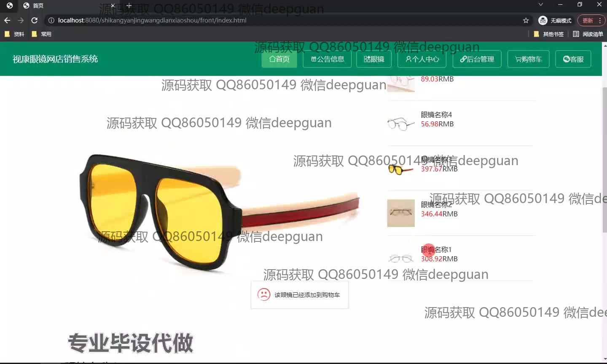Open 阅读清单 reading list

point(588,34)
